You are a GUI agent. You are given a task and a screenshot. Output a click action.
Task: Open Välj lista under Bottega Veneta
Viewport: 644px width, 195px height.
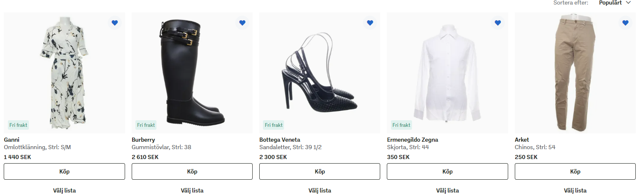(320, 190)
